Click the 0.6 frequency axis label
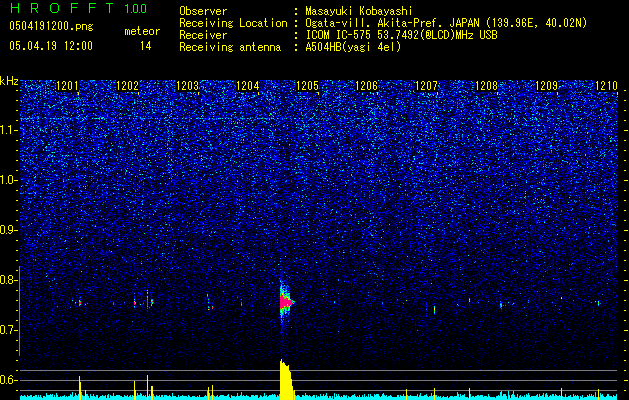The height and width of the screenshot is (400, 629). pos(8,380)
